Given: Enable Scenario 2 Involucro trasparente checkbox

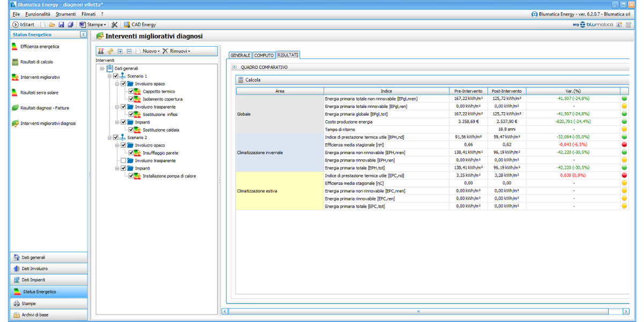Looking at the screenshot, I should 123,160.
